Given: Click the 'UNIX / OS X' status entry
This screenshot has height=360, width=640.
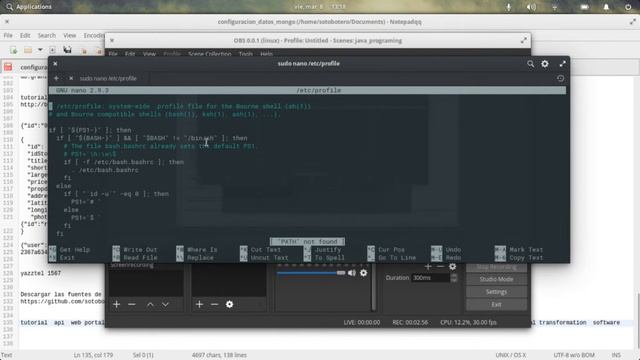Looking at the screenshot, I should coord(511,356).
